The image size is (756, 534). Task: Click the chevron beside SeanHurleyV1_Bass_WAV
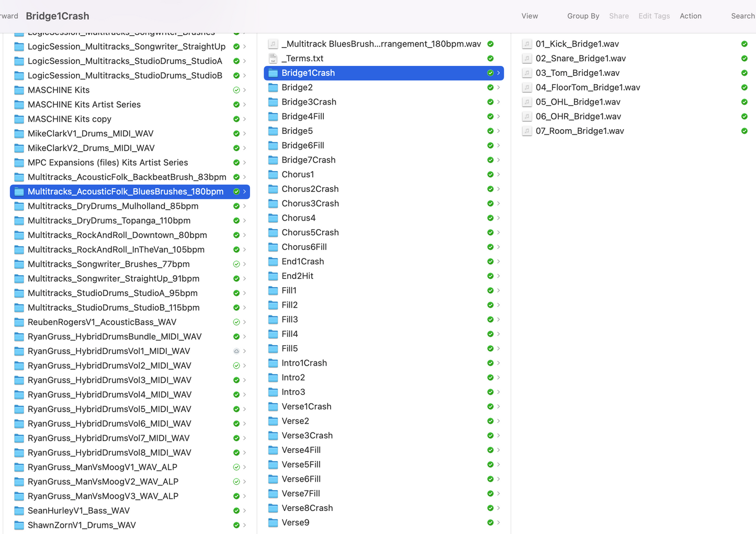pos(244,510)
